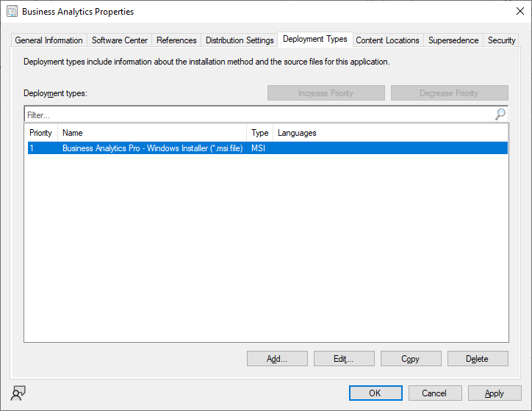This screenshot has height=411, width=532.
Task: Confirm with the OK button
Action: [375, 393]
